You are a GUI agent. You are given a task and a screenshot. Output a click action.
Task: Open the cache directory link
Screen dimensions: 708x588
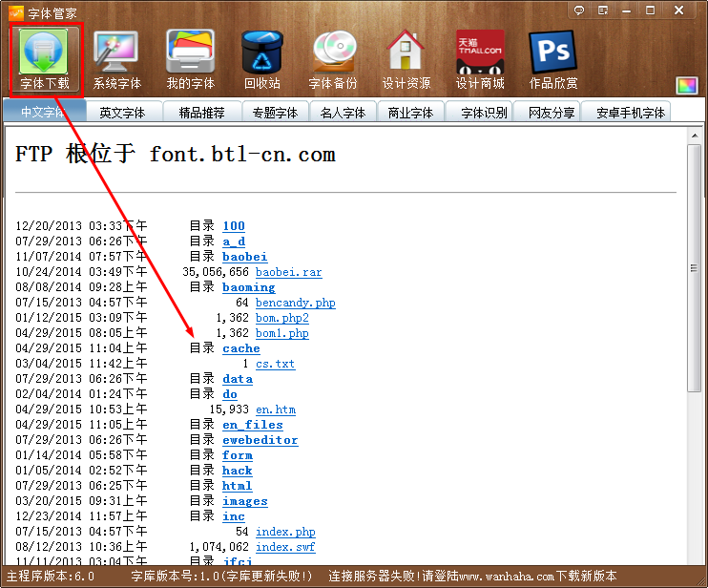pyautogui.click(x=241, y=348)
